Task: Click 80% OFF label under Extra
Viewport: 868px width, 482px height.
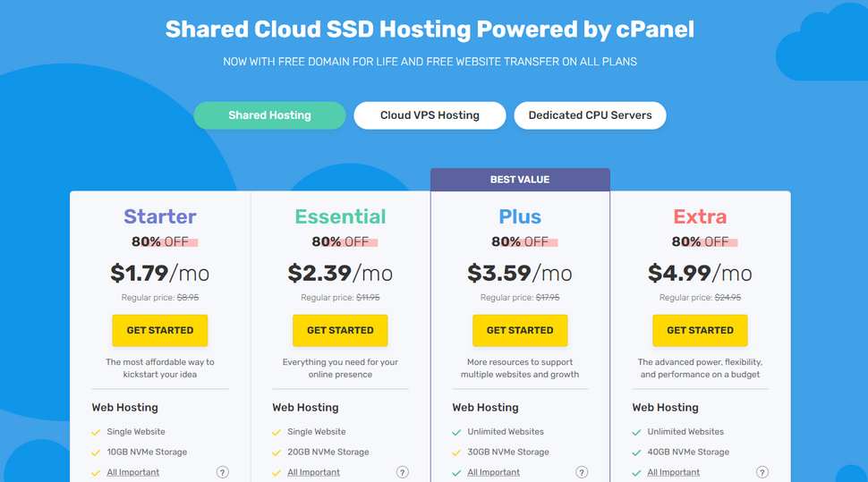Action: [701, 241]
